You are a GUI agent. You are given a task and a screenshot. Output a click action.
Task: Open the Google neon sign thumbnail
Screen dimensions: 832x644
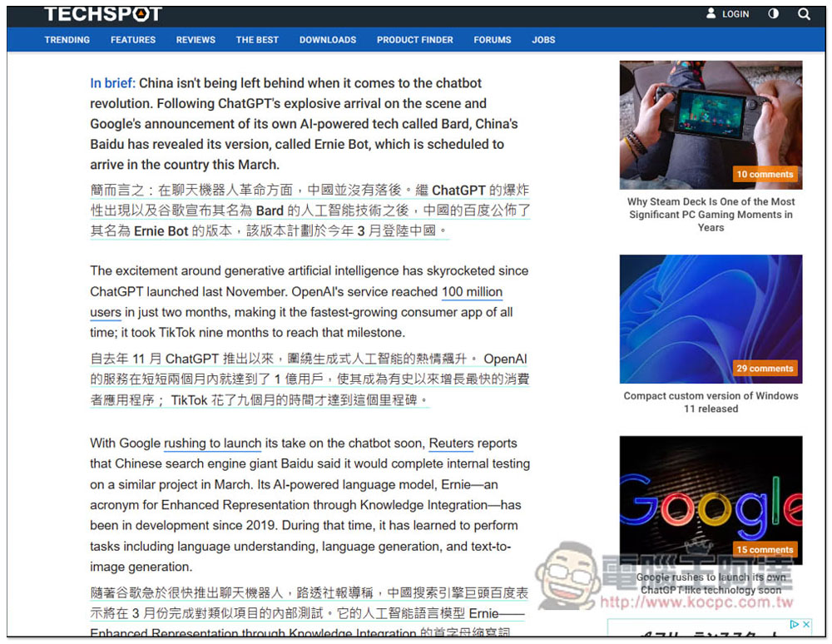click(711, 500)
